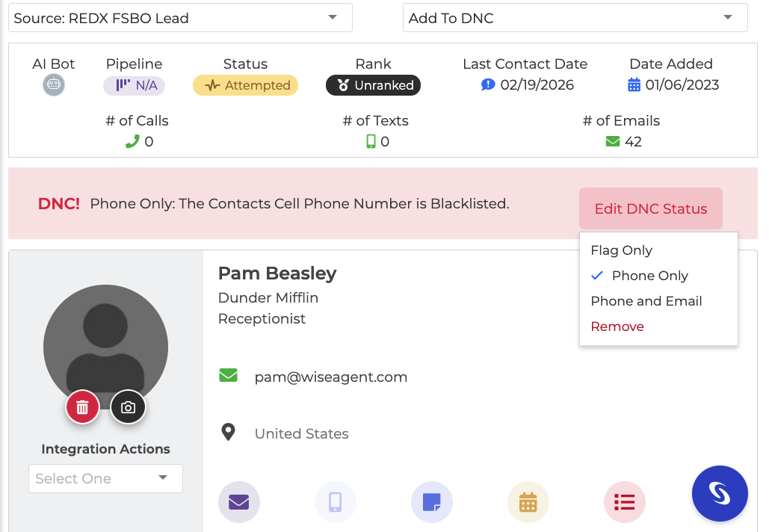Click the Receptionist job title text
The height and width of the screenshot is (532, 769).
262,319
